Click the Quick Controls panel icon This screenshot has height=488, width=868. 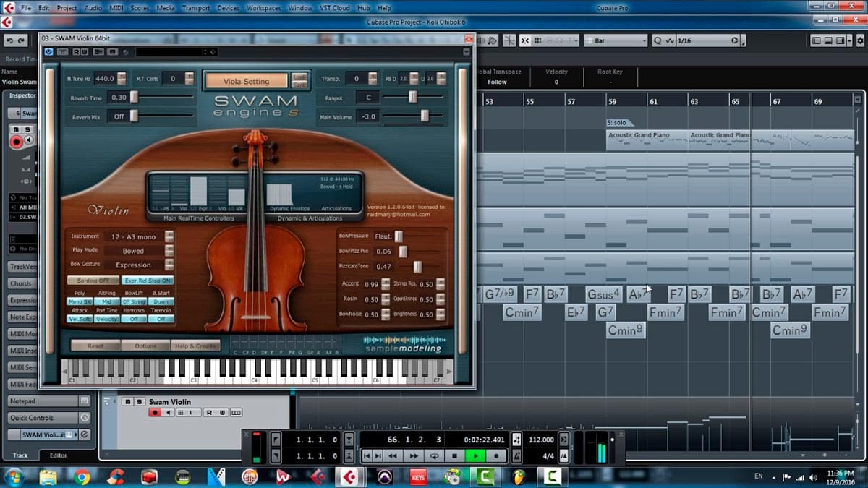[x=85, y=417]
